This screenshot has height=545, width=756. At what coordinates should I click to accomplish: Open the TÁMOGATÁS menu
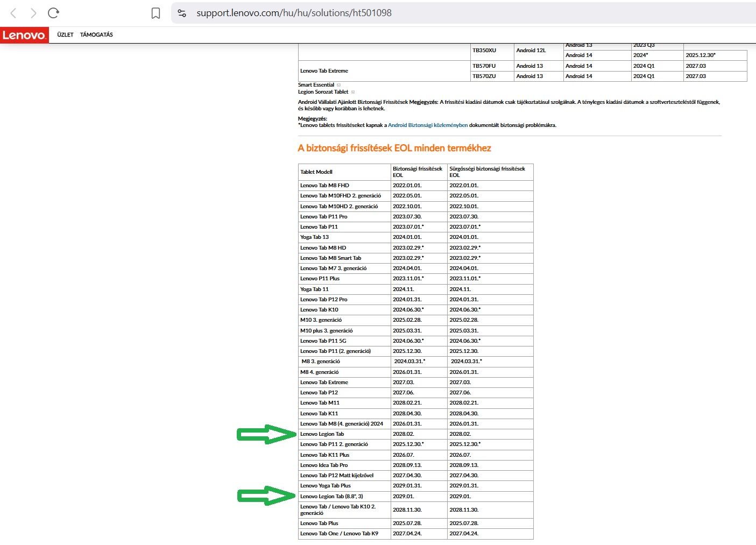tap(96, 35)
